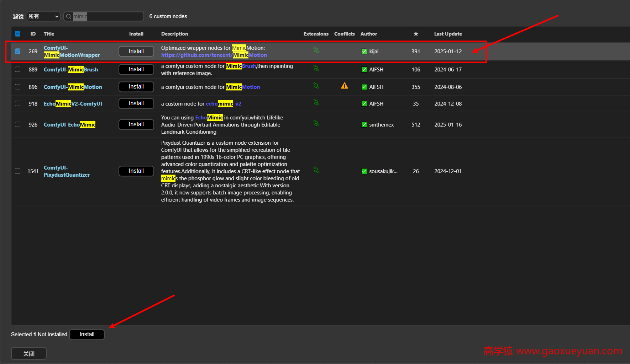
Task: Click extensions icon for EchoMimicV2-ComfyUI row
Action: (x=316, y=102)
